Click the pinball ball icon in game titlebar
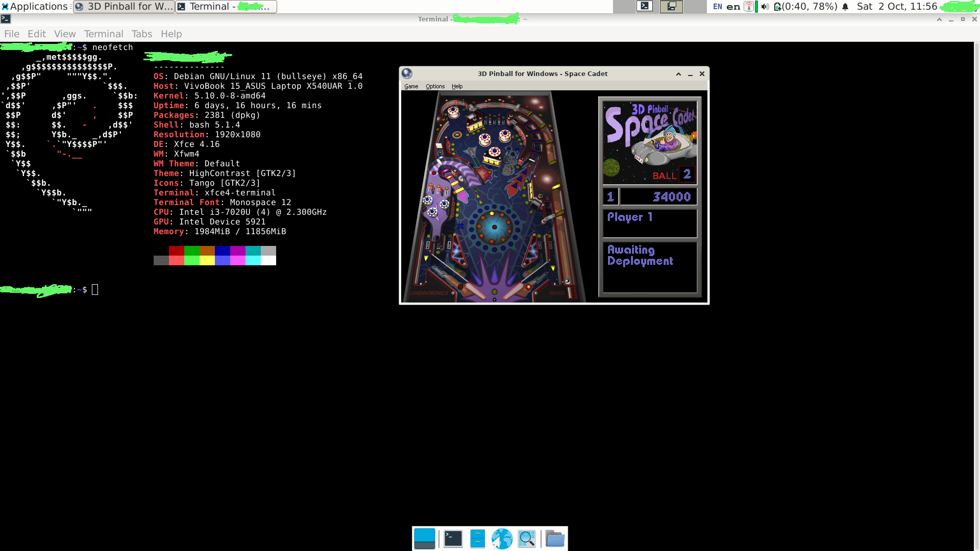This screenshot has height=551, width=980. click(407, 73)
